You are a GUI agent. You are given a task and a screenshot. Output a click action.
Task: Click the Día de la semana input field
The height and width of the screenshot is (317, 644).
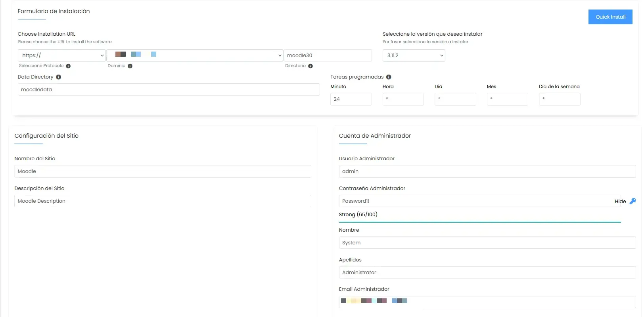point(560,99)
